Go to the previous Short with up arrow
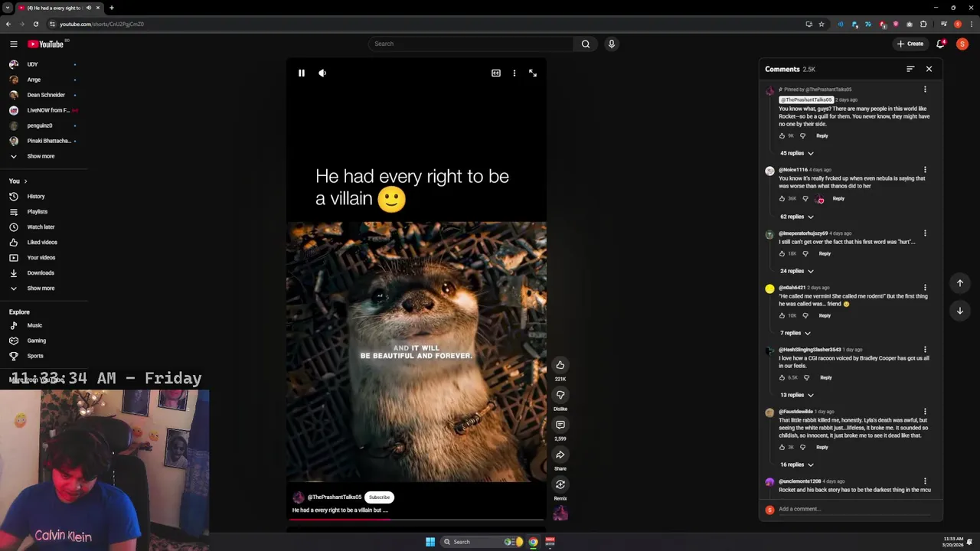 tap(960, 283)
